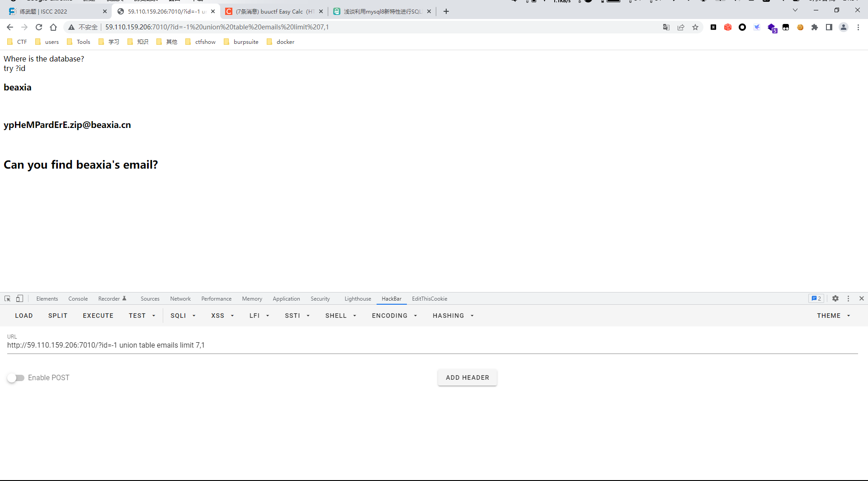Click the browser forward arrow
This screenshot has height=481, width=868.
pos(24,27)
